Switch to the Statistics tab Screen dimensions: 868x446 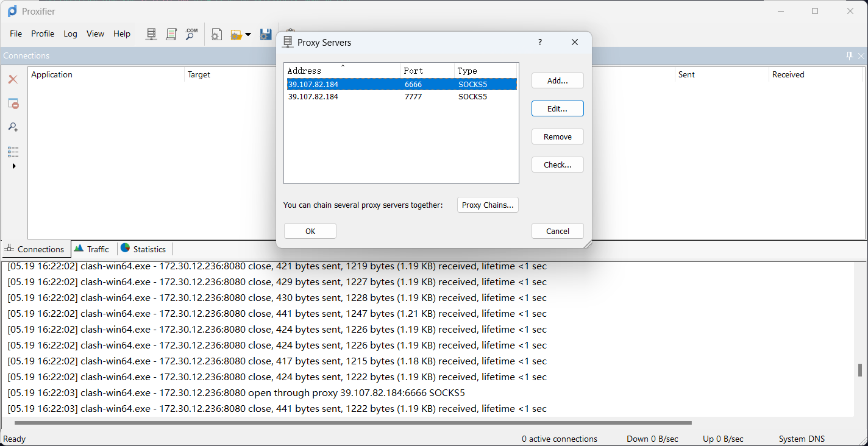143,249
